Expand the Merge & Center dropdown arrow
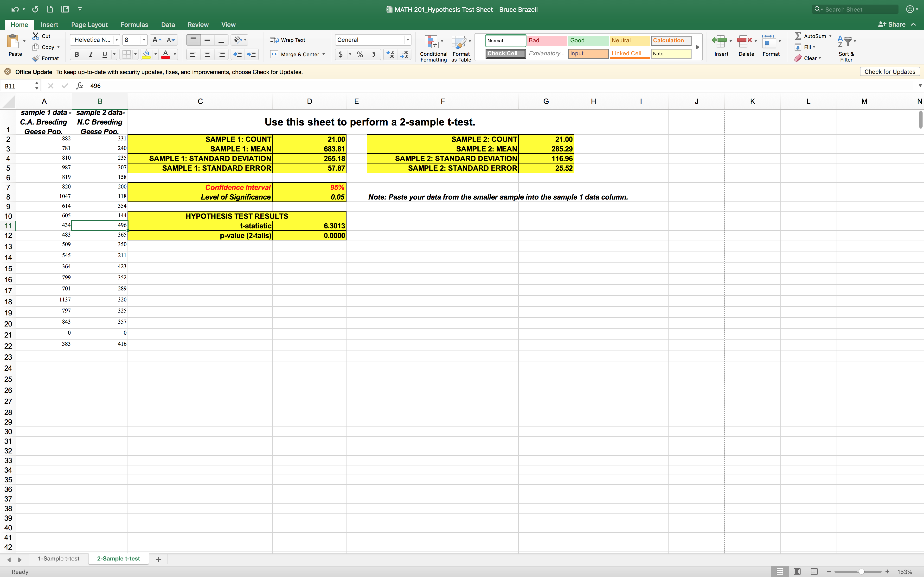The height and width of the screenshot is (577, 924). pyautogui.click(x=324, y=55)
